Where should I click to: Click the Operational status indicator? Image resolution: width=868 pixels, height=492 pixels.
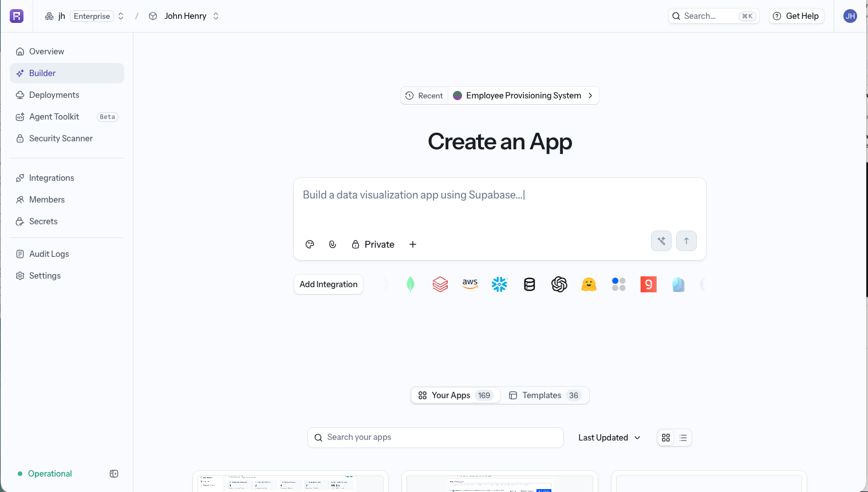point(45,474)
